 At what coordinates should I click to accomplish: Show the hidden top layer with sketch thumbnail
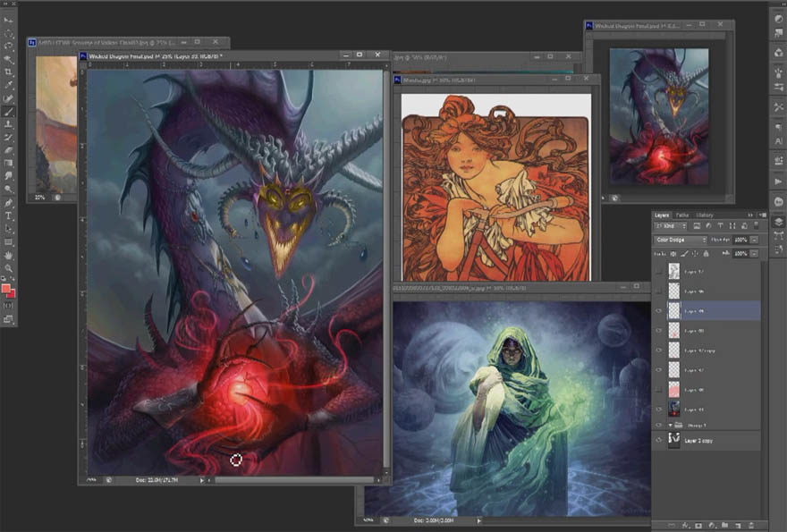[x=659, y=272]
